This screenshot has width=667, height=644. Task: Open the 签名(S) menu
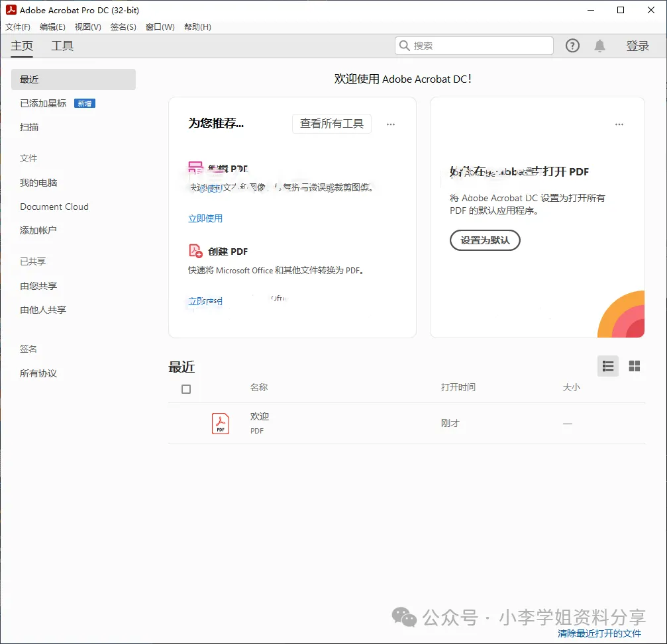123,26
